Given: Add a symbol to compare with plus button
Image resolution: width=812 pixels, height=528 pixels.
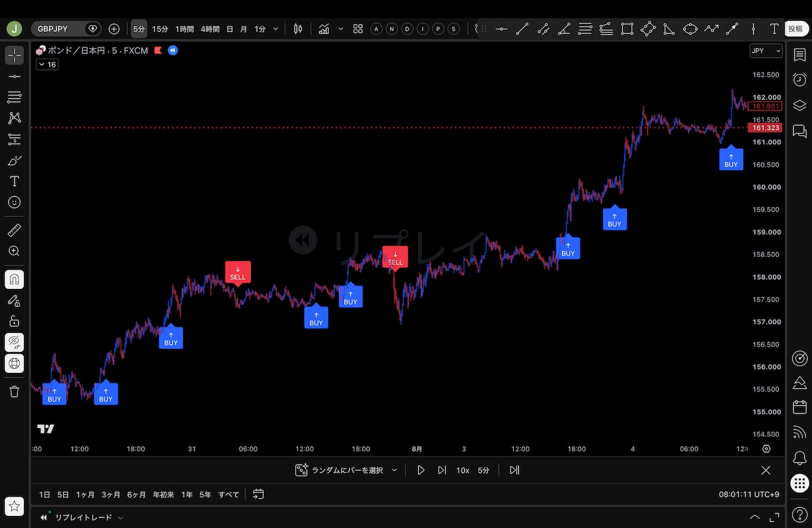Looking at the screenshot, I should pyautogui.click(x=114, y=29).
